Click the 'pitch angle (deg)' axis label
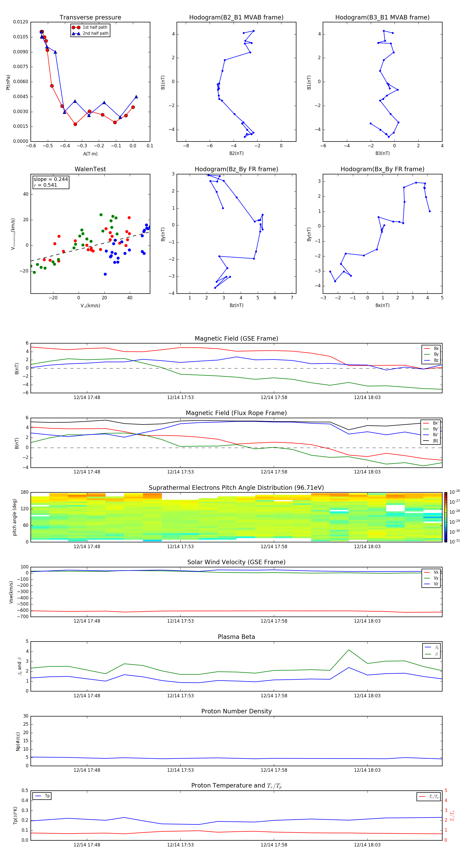 point(14,517)
